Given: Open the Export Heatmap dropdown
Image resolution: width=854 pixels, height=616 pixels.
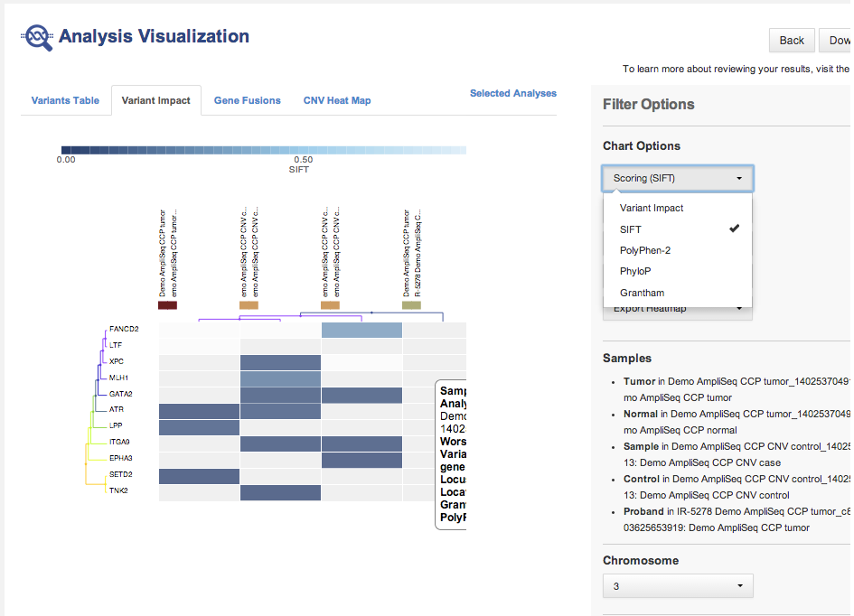Looking at the screenshot, I should (677, 310).
